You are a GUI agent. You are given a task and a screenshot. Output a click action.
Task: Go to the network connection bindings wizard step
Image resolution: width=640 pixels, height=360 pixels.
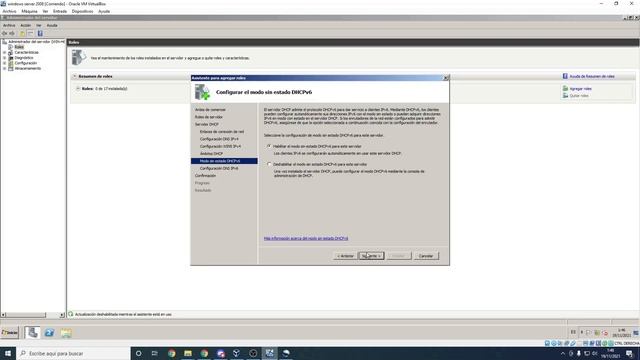222,132
